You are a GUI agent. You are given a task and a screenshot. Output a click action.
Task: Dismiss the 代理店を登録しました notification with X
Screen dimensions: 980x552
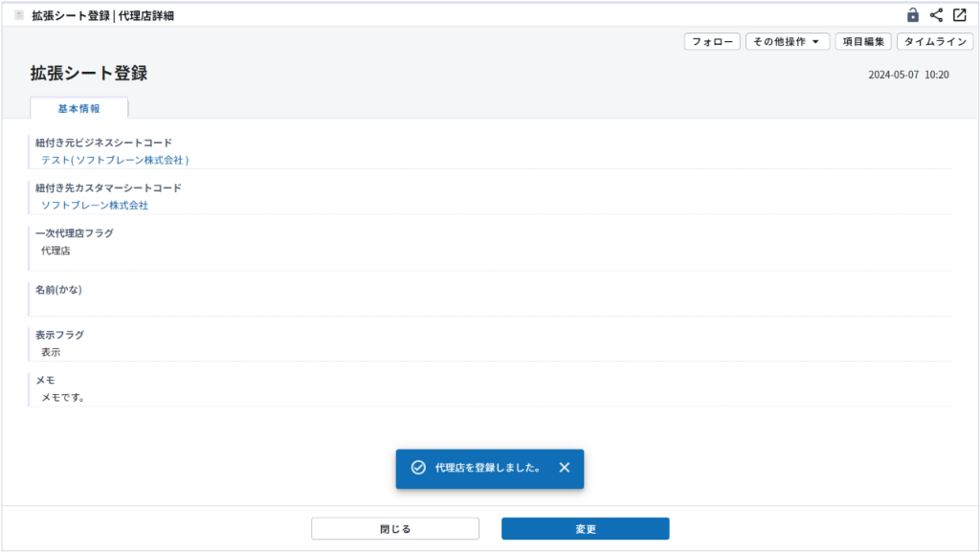565,468
